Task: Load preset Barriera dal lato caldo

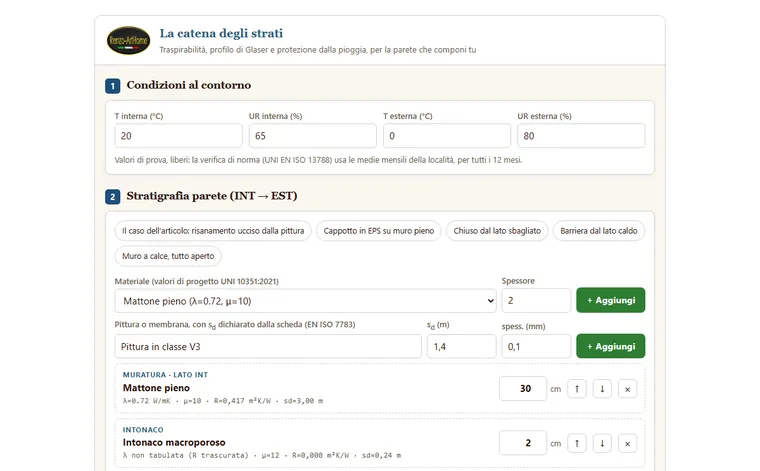Action: click(x=599, y=231)
